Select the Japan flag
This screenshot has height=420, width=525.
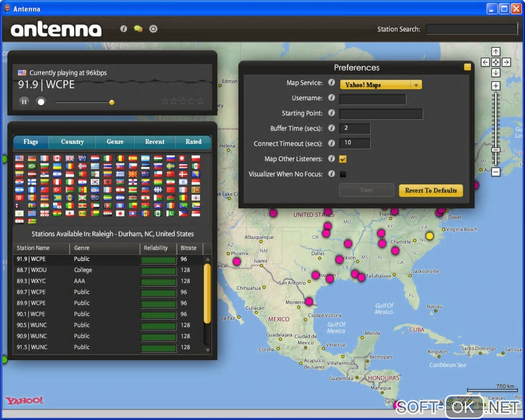point(120,214)
